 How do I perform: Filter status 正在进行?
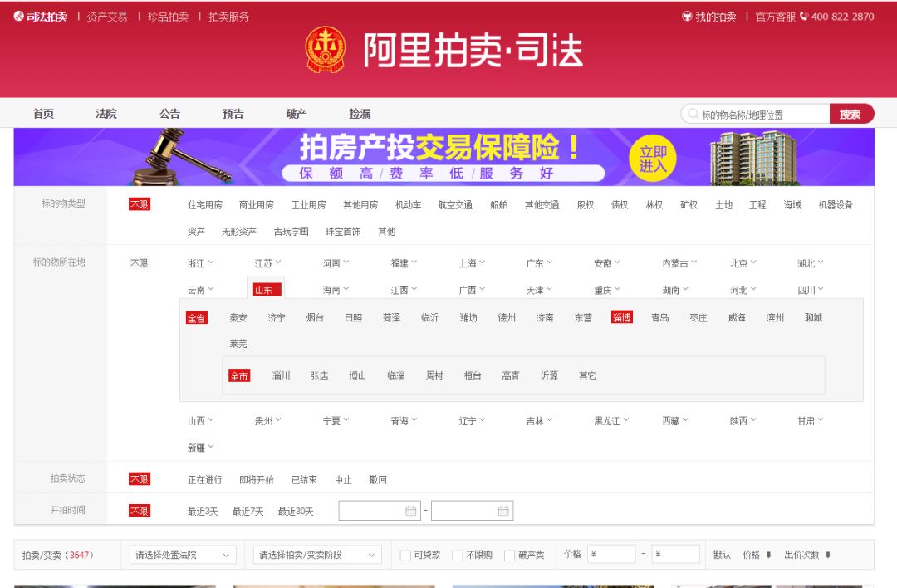205,480
